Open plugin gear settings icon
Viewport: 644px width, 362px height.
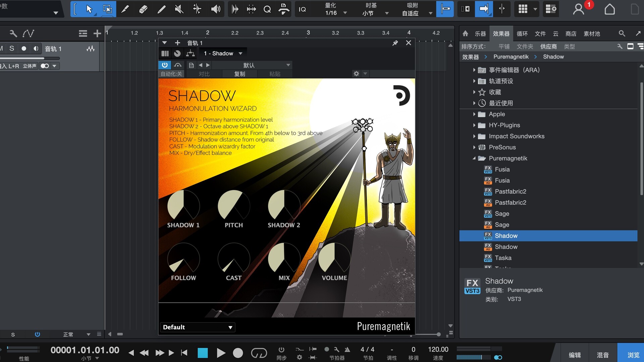(x=356, y=74)
